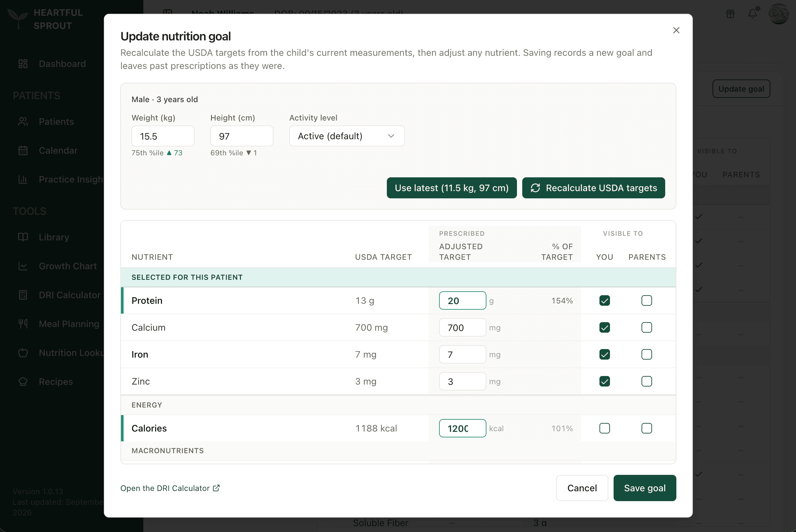This screenshot has height=532, width=796.
Task: Click the Height (cm) input field
Action: [241, 136]
